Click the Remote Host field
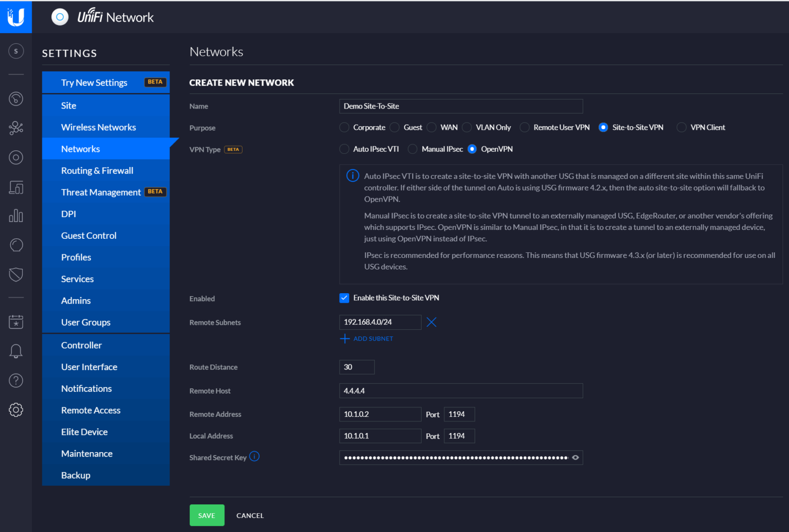This screenshot has height=532, width=789. [461, 391]
